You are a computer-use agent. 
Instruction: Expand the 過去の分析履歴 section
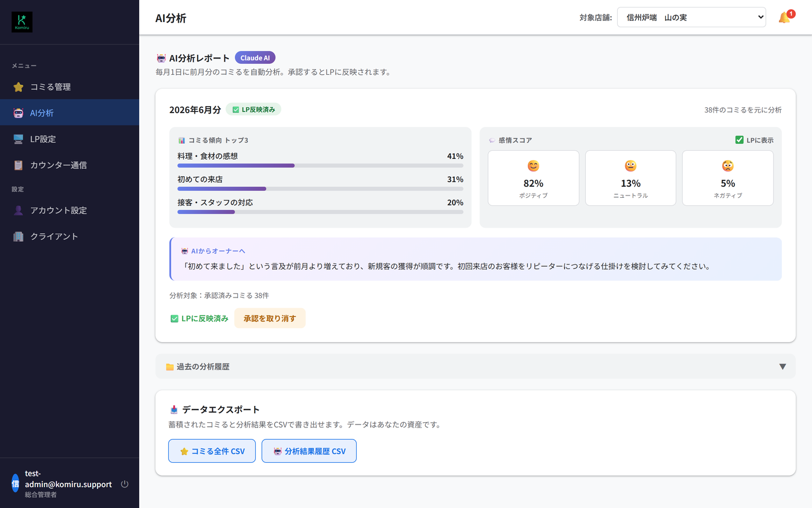click(476, 367)
